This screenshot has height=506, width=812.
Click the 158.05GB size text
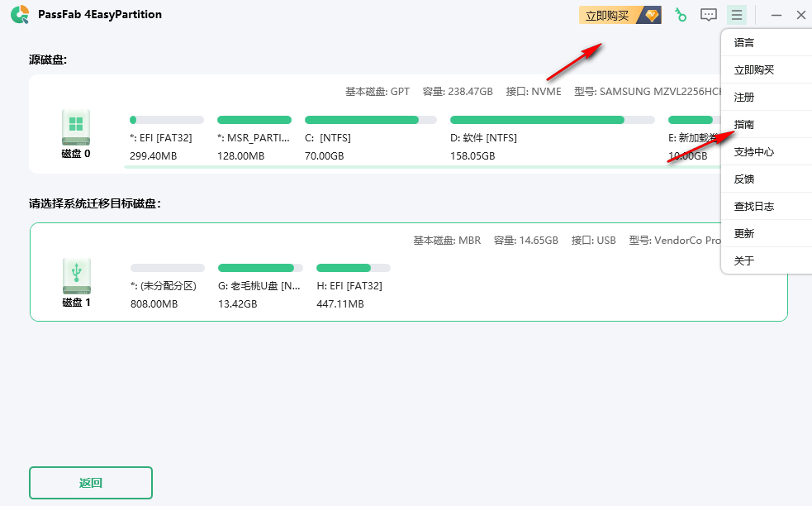pyautogui.click(x=472, y=156)
